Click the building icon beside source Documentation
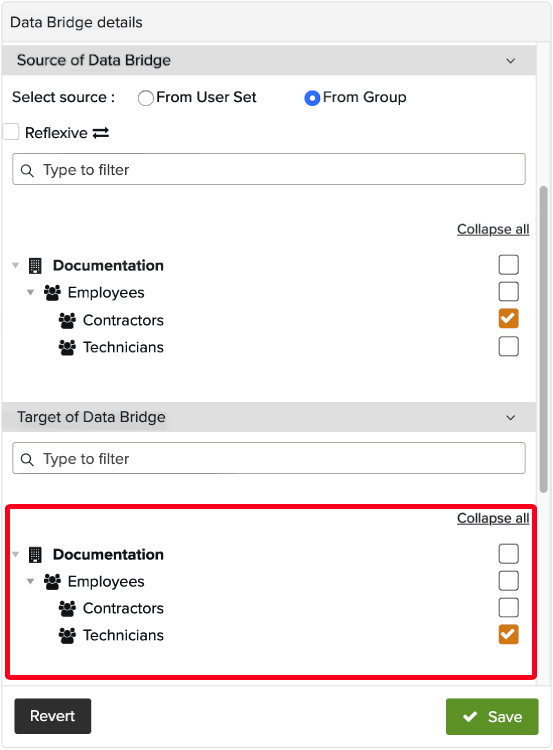 click(x=35, y=265)
